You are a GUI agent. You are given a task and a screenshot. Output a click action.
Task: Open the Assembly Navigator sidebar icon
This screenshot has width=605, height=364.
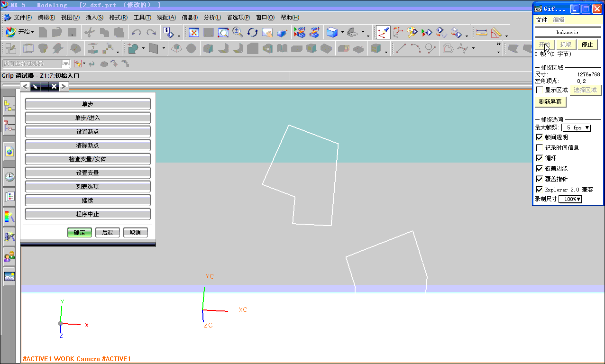pyautogui.click(x=9, y=106)
